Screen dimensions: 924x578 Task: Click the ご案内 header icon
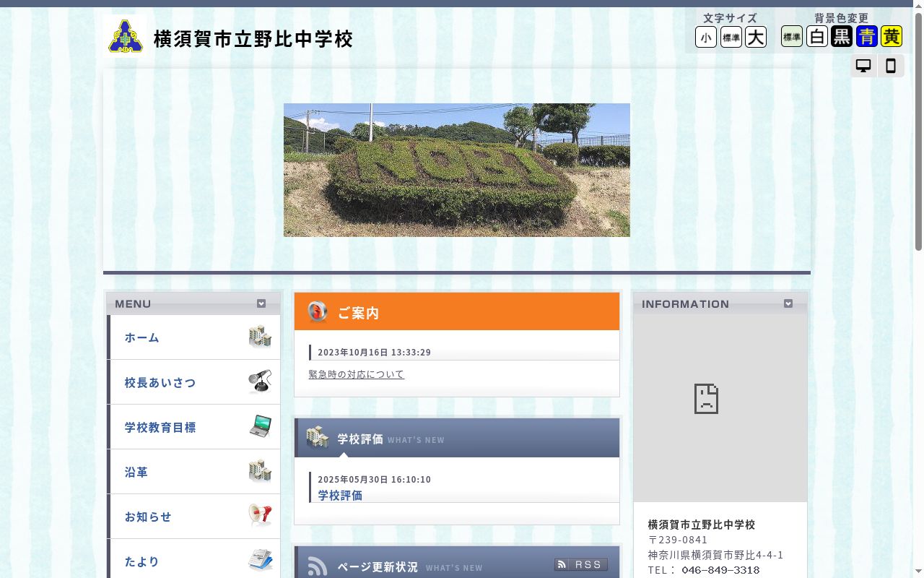click(318, 312)
